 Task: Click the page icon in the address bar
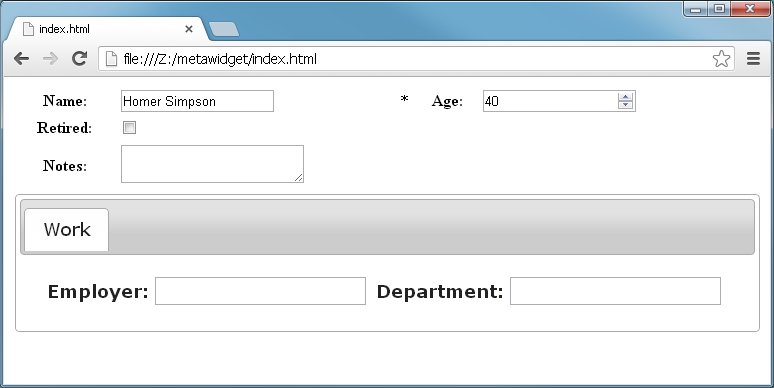tap(112, 59)
